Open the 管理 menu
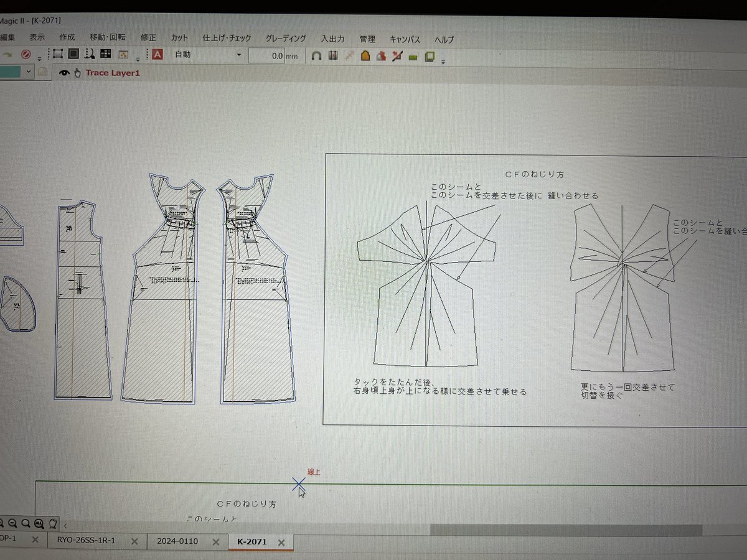 367,39
